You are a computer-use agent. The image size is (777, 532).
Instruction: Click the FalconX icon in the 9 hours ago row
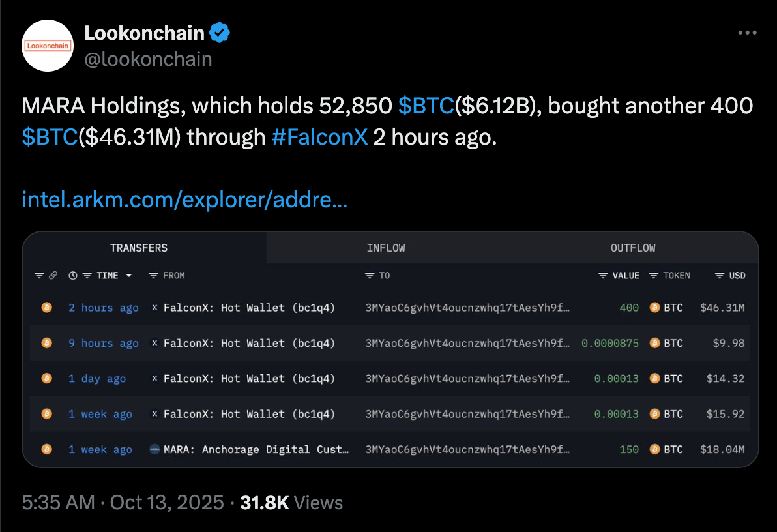[154, 343]
